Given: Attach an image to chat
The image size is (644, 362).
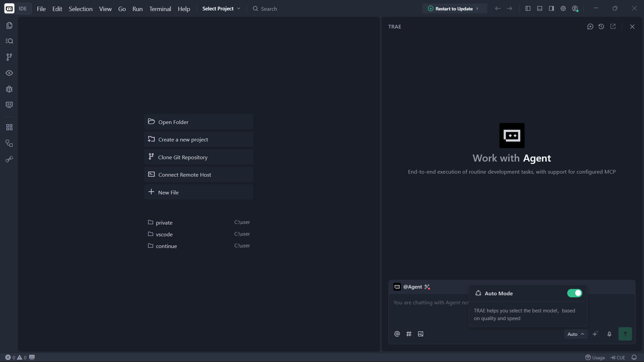Looking at the screenshot, I should 421,334.
